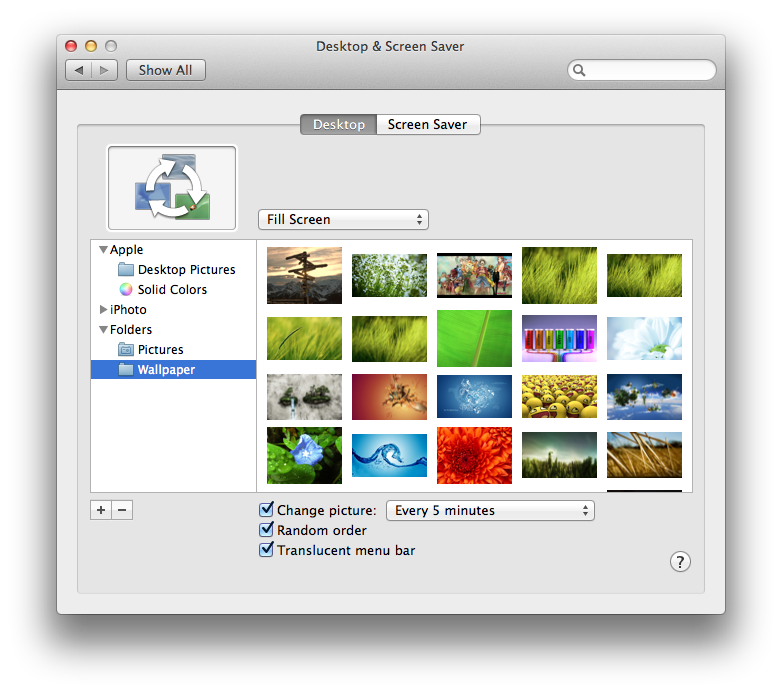Switch to the Screen Saver tab
Screen dimensions: 782x693
pos(428,125)
